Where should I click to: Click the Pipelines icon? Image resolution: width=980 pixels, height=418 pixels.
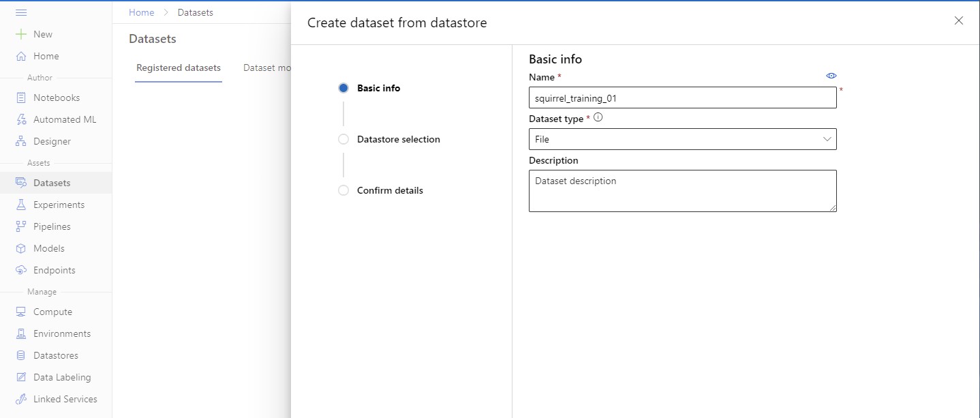pos(21,226)
